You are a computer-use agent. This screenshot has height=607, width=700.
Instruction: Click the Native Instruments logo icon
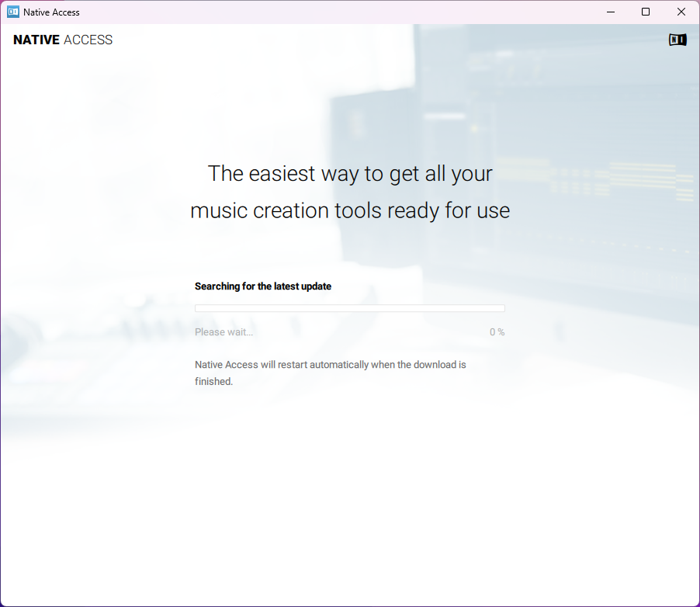click(677, 40)
